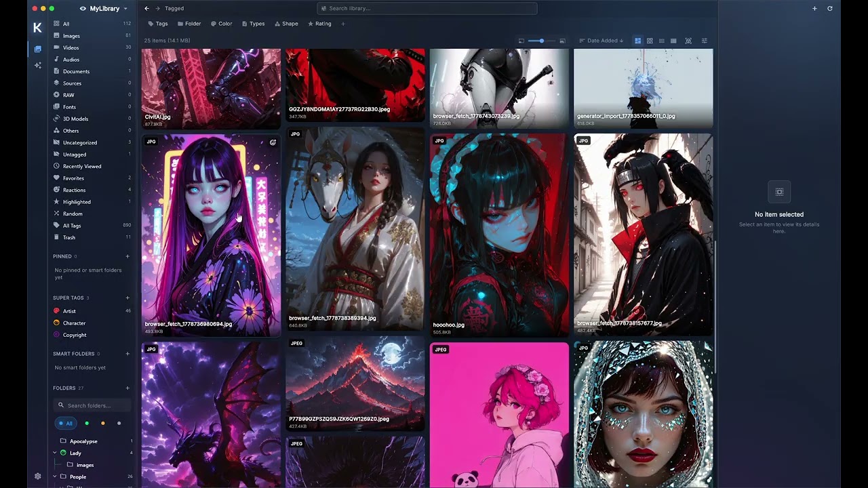
Task: Switch to small-tile compact grid view
Action: (661, 41)
